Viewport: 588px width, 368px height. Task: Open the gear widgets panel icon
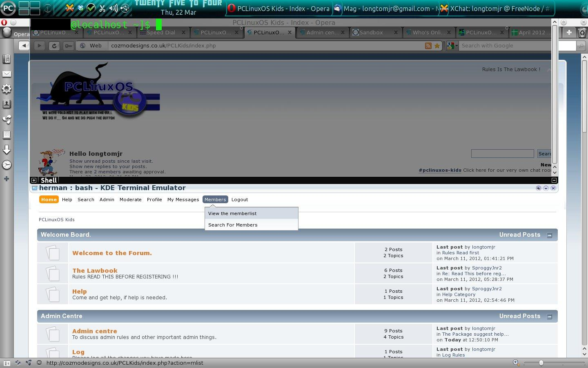point(7,89)
